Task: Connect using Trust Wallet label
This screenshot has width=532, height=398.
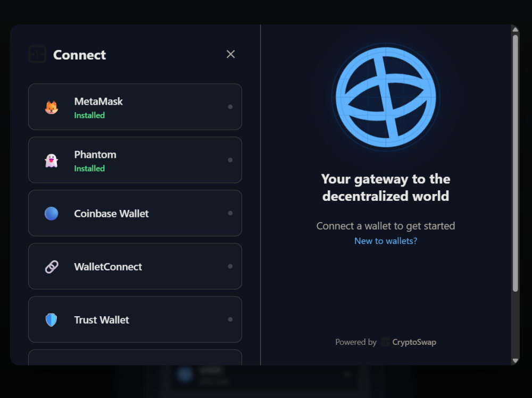Action: click(102, 320)
